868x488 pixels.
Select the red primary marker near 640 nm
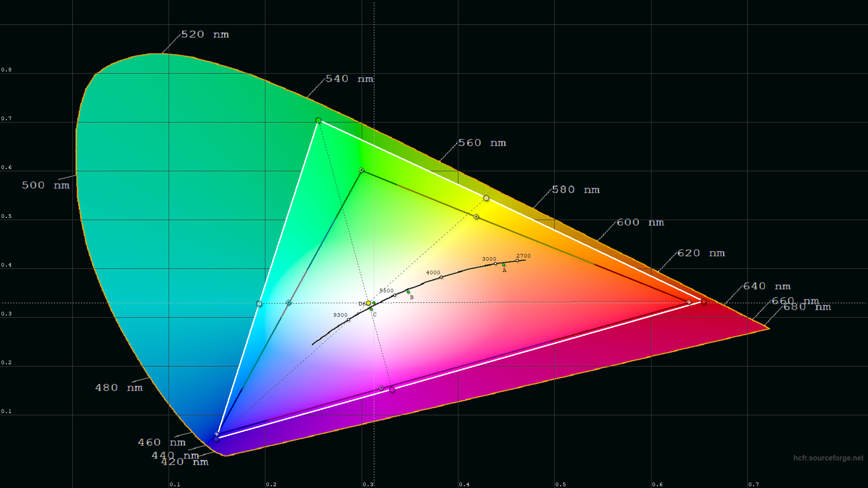tap(703, 301)
